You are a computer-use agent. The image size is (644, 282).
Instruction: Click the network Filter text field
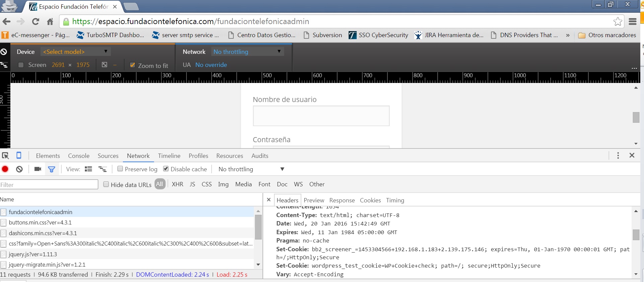[49, 185]
